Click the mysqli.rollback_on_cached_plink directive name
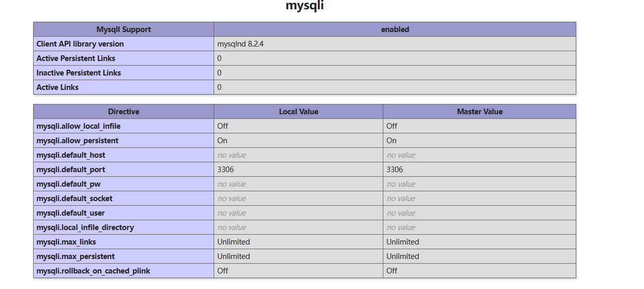Viewport: 644px width, 289px height. [x=93, y=271]
